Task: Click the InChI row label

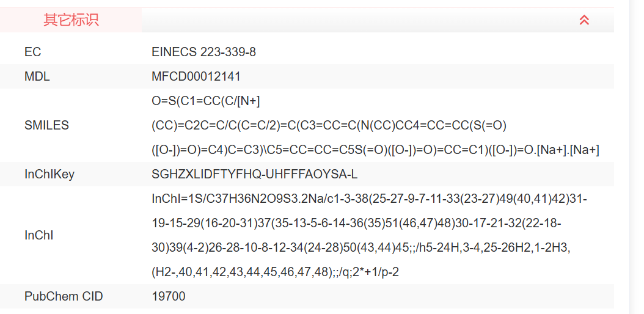Action: (x=39, y=235)
